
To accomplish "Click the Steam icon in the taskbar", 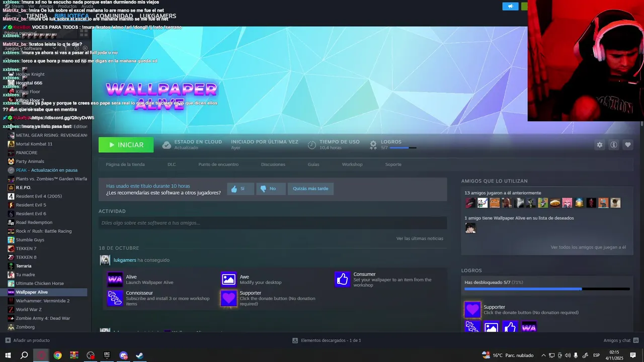I will pos(140,355).
